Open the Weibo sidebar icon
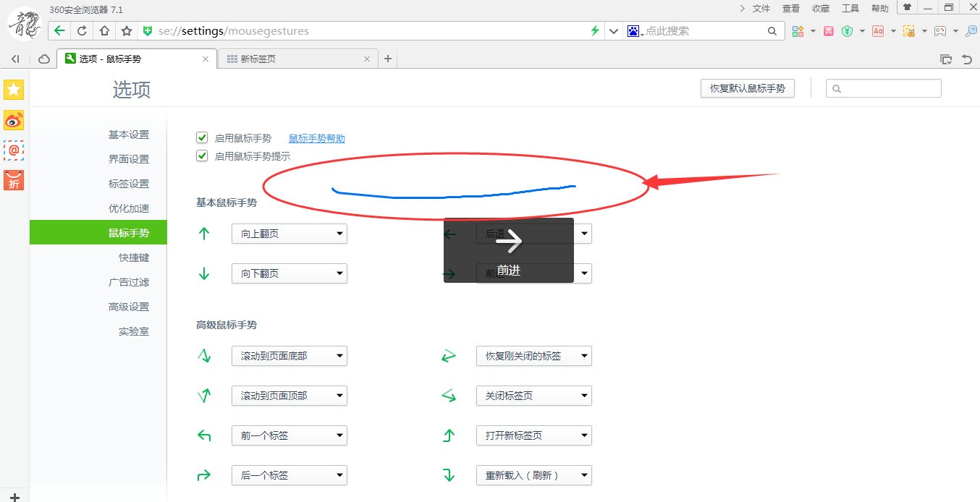 (x=14, y=120)
